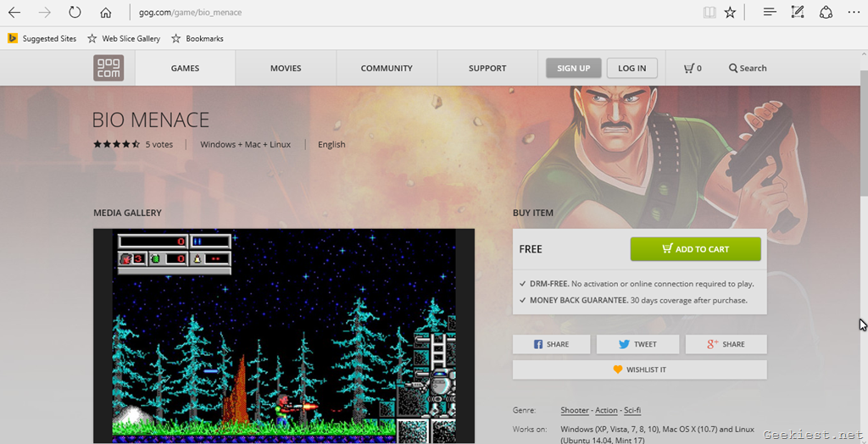Open the GAMES menu
This screenshot has height=444, width=868.
click(x=185, y=68)
